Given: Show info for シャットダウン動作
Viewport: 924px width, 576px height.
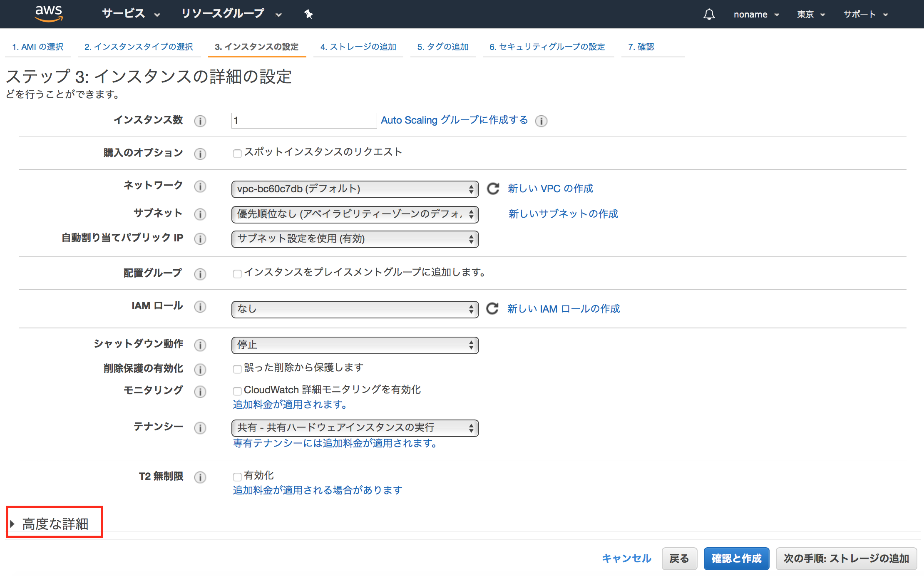Looking at the screenshot, I should [x=200, y=345].
